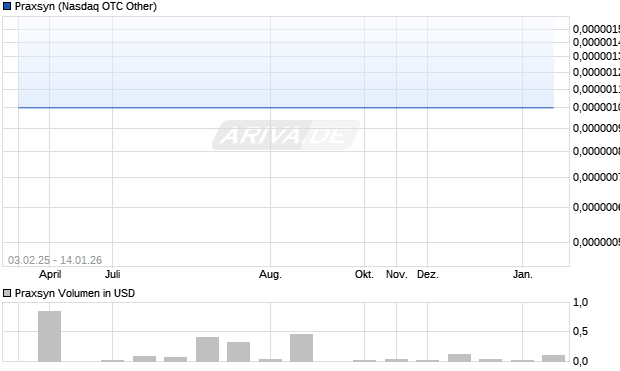Click the '1,0' volume axis value
This screenshot has height=371, width=620.
(x=580, y=303)
